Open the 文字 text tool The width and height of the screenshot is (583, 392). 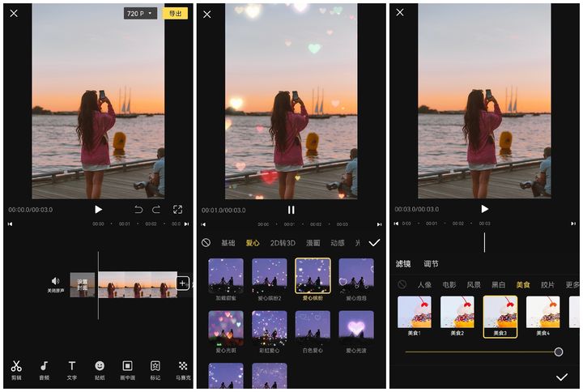[72, 370]
